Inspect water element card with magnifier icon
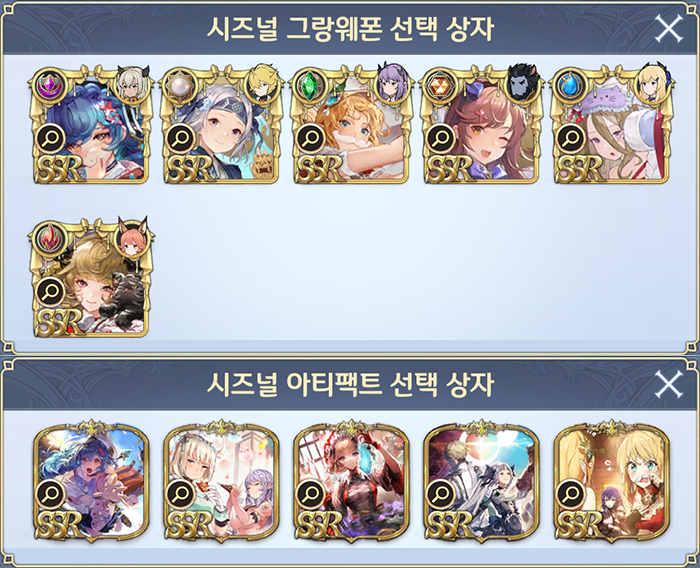 point(571,138)
